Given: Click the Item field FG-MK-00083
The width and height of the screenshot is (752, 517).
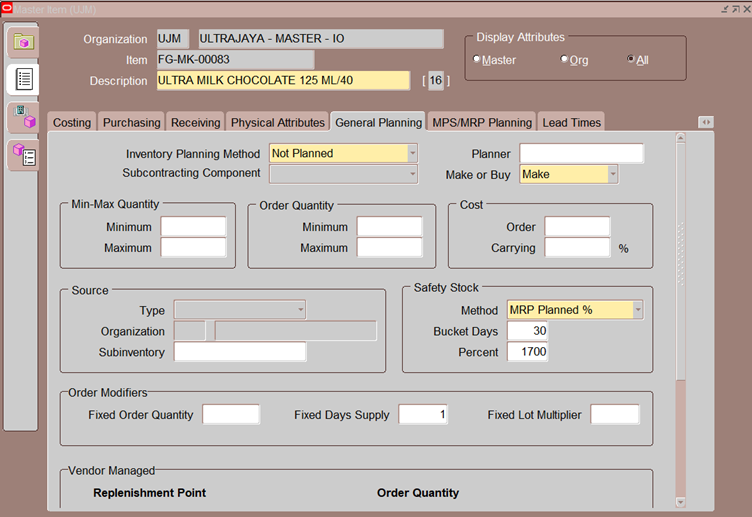Looking at the screenshot, I should (235, 59).
